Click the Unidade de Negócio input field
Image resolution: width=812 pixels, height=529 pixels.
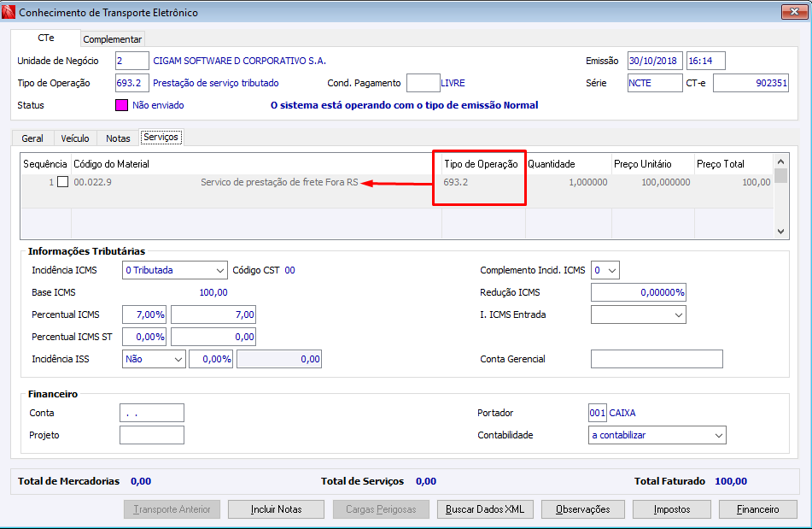(x=131, y=61)
